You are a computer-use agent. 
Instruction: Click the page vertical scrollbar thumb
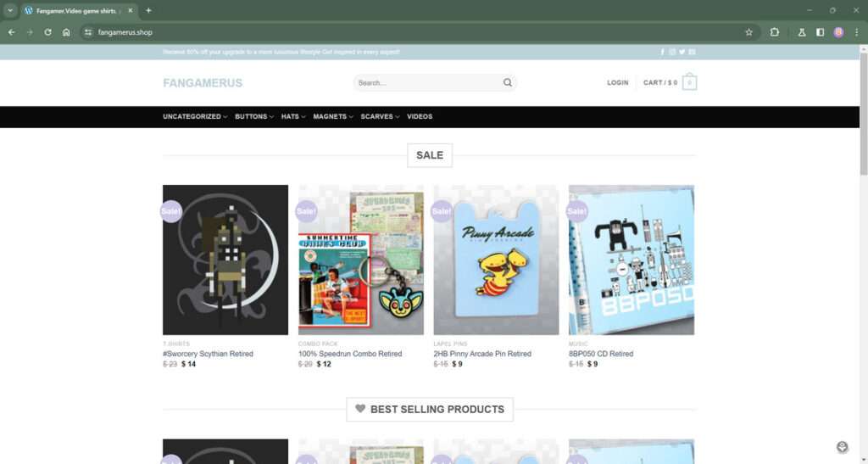pyautogui.click(x=863, y=114)
